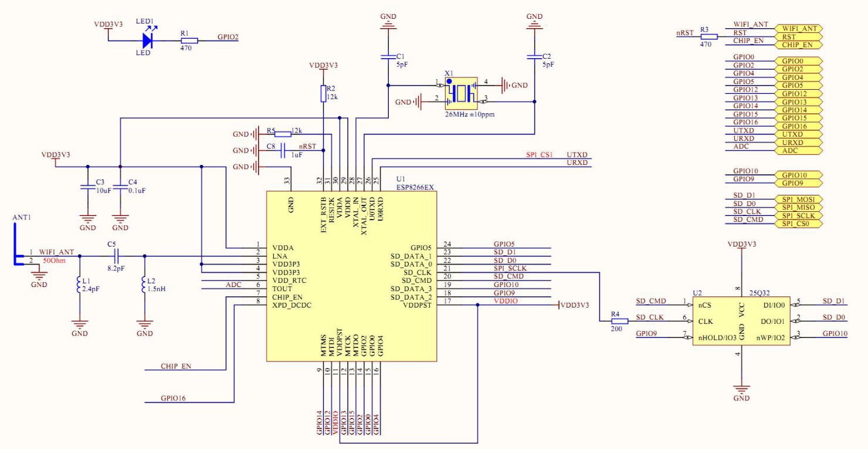
Task: Select resistor R3 470 near nRST
Action: (709, 36)
